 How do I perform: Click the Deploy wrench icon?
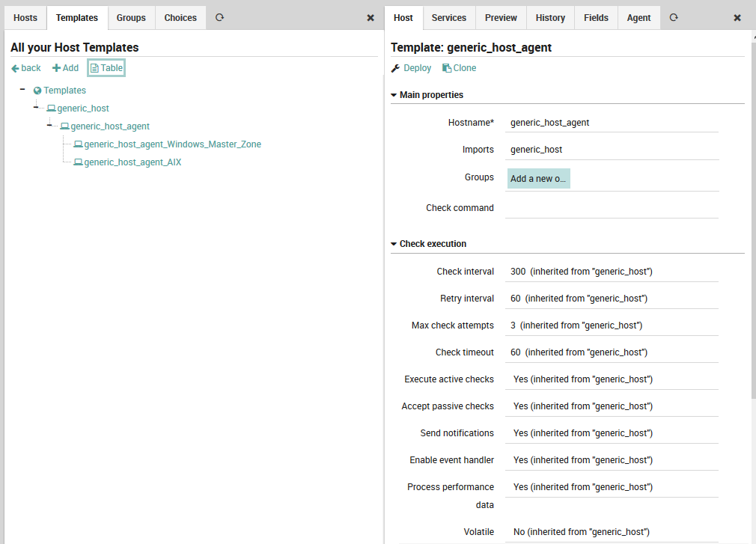pos(396,67)
